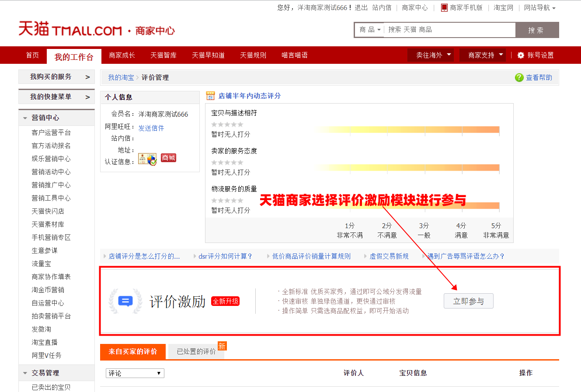Click the certification badge icon

[147, 159]
